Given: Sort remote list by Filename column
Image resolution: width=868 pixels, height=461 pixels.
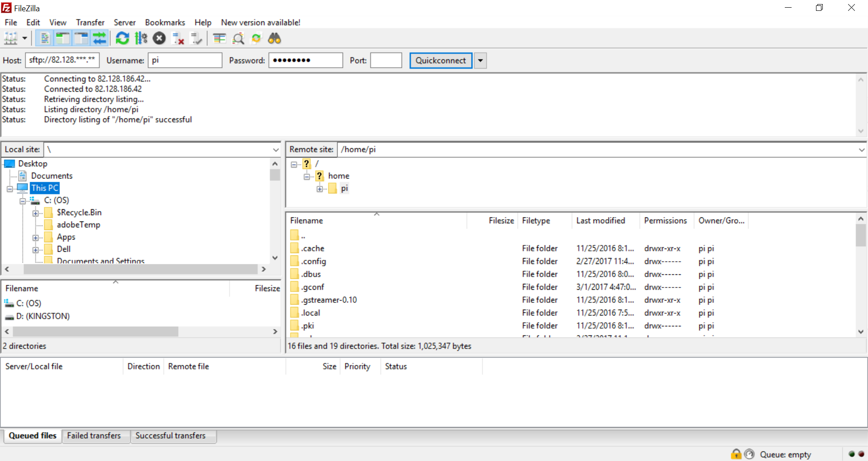Looking at the screenshot, I should click(x=376, y=221).
